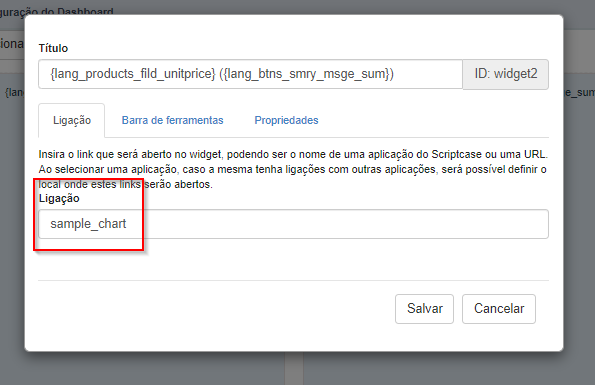This screenshot has height=385, width=595.
Task: Focus the Título text field
Action: tap(250, 74)
